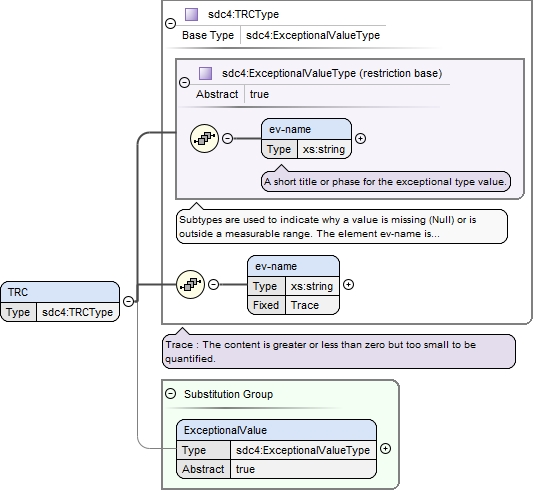Collapse the sequence next to Fixed Trace ev-name
The image size is (534, 491).
coord(213,284)
